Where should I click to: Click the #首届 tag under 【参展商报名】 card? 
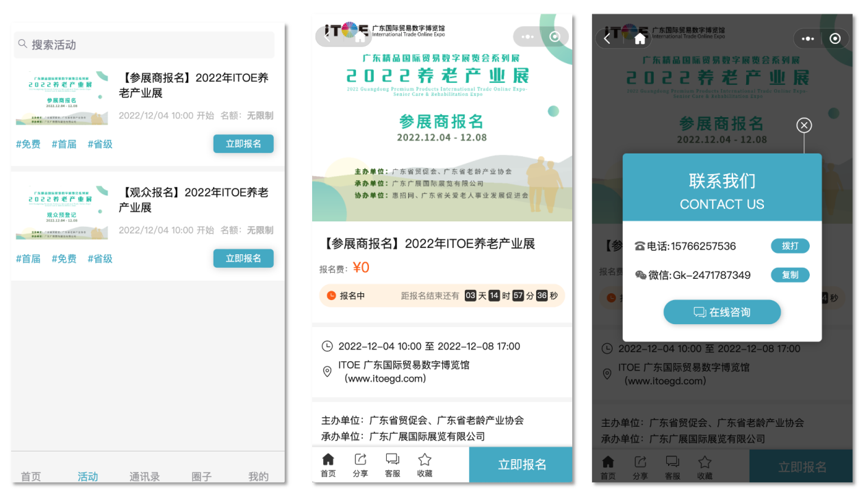tap(64, 144)
